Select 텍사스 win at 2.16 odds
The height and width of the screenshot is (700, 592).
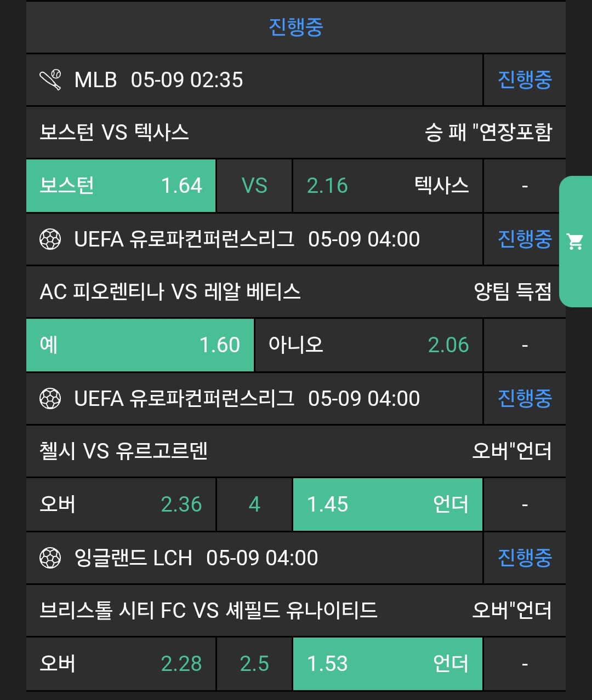[387, 186]
